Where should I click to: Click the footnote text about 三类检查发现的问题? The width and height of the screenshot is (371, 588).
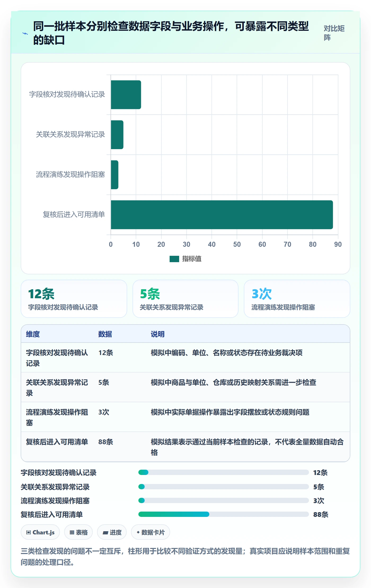(185, 557)
